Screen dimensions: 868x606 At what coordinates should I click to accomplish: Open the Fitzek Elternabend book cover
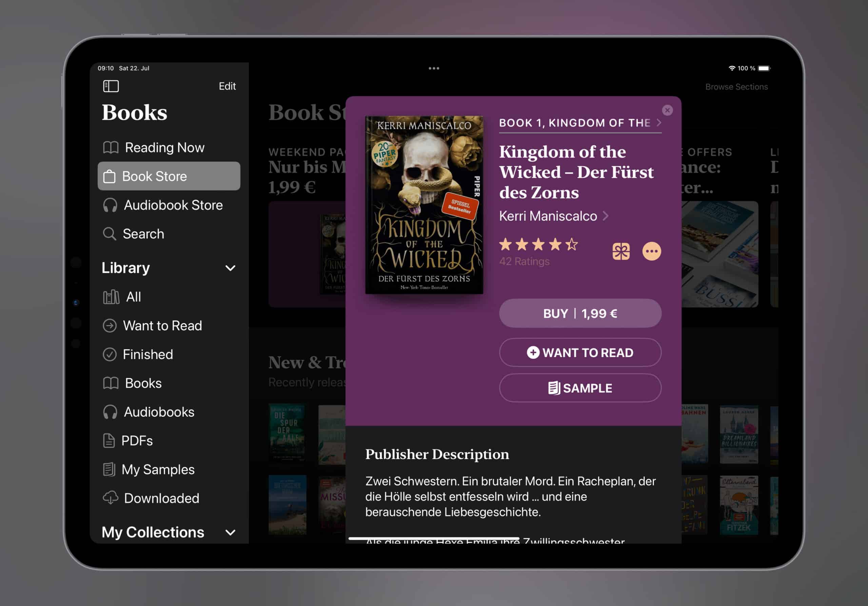(x=739, y=505)
